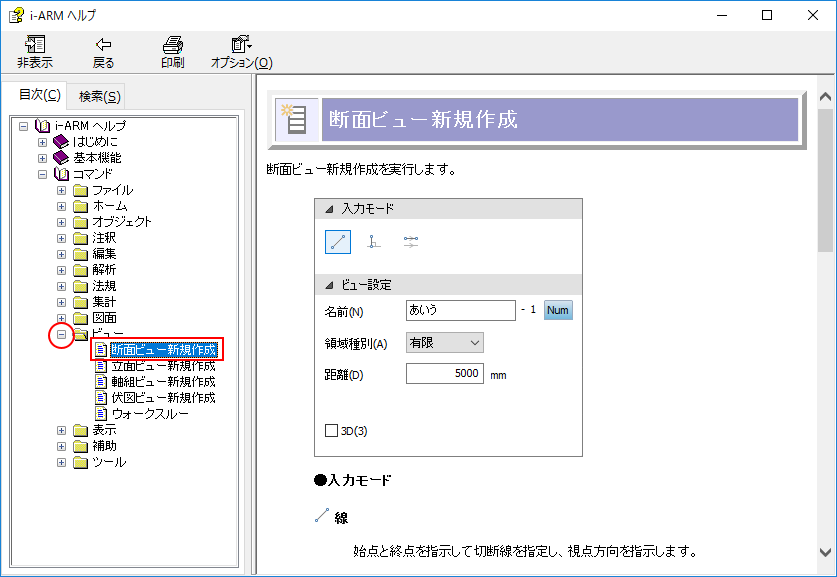This screenshot has width=837, height=577.
Task: Open the 領域種別 dropdown showing 有限
Action: tap(445, 343)
